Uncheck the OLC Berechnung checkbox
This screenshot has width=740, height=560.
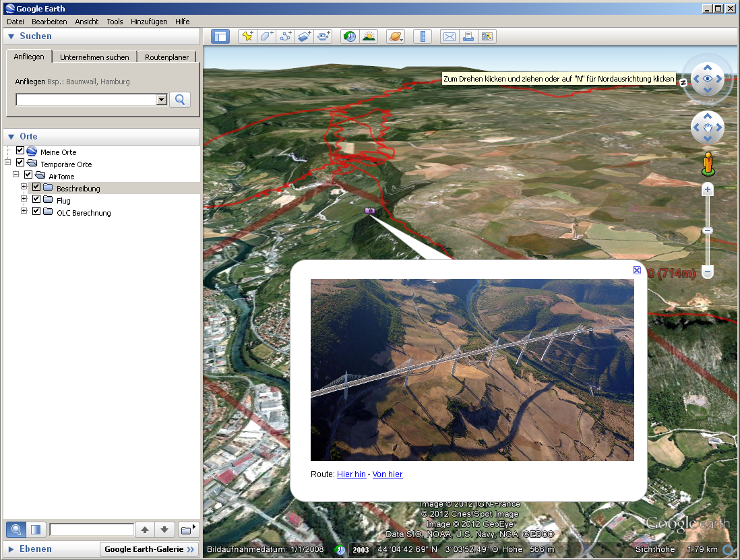36,212
